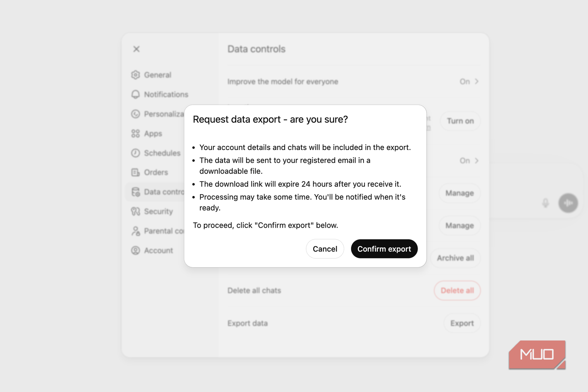Viewport: 588px width, 392px height.
Task: Click the Notifications bell icon
Action: 135,94
